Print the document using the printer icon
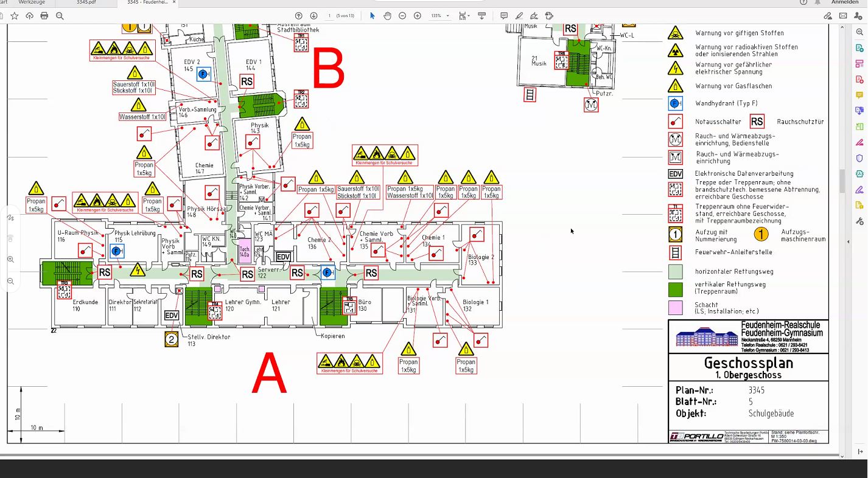868x478 pixels. (44, 16)
